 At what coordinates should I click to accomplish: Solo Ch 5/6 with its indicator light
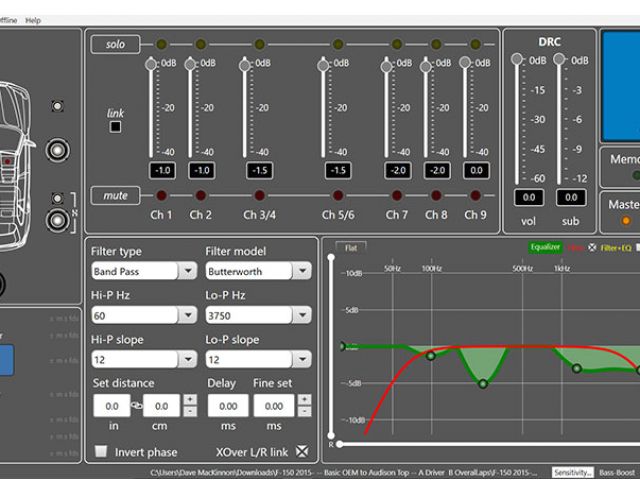click(x=338, y=44)
